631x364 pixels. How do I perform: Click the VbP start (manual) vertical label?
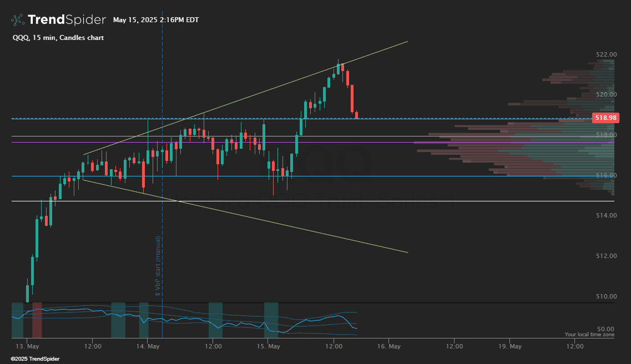click(158, 266)
